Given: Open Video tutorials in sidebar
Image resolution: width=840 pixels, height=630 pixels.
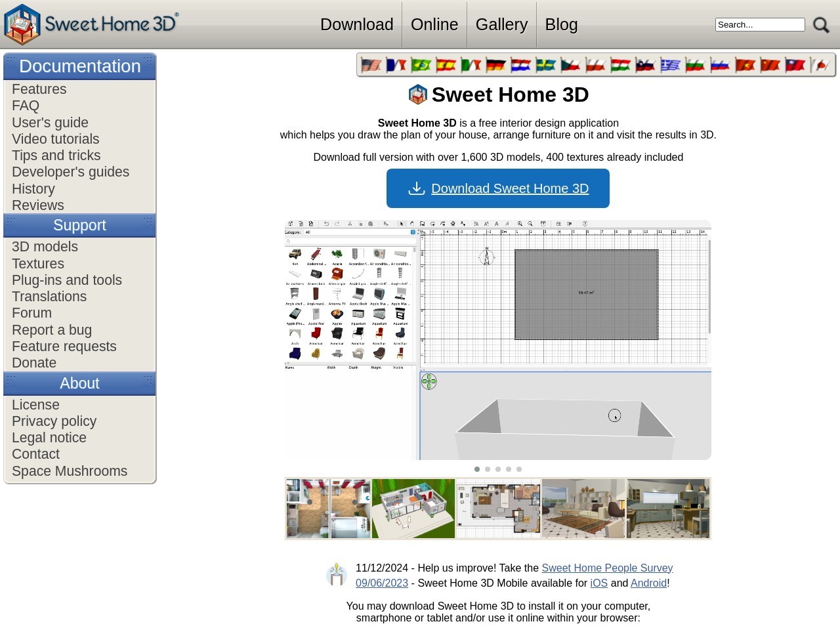Looking at the screenshot, I should [56, 139].
